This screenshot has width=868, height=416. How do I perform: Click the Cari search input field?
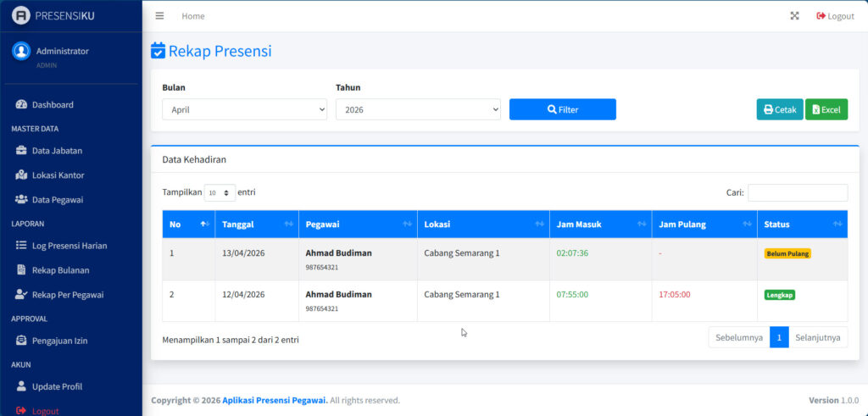coord(797,193)
